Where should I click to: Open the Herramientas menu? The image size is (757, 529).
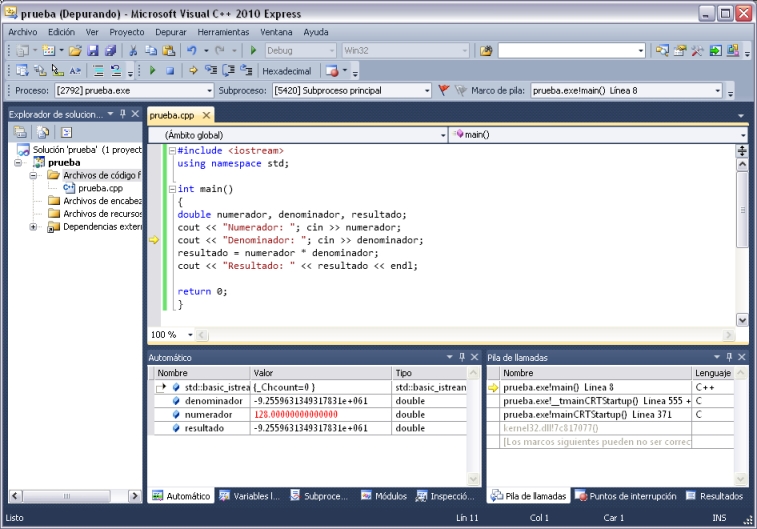point(223,32)
